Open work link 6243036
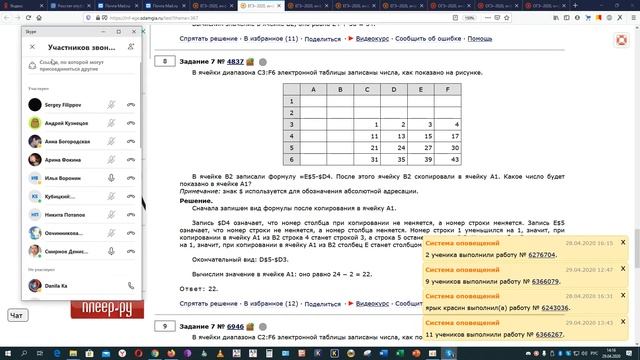 pos(554,308)
